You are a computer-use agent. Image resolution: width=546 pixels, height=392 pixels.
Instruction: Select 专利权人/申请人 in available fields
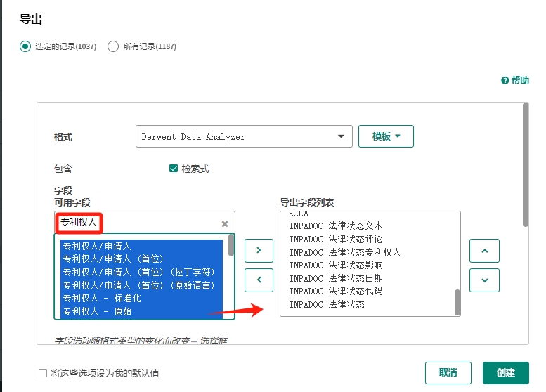[x=97, y=246]
